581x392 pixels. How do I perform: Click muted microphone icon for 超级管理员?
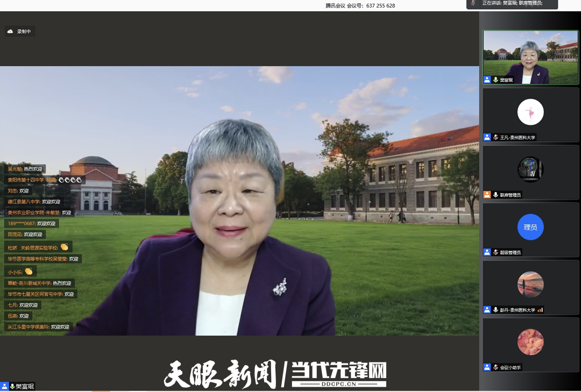coord(495,252)
